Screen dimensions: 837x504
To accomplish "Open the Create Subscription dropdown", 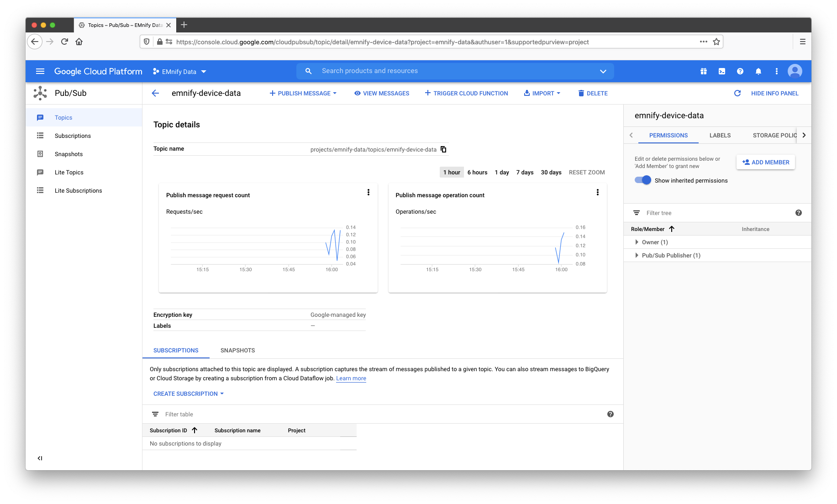I will point(189,394).
